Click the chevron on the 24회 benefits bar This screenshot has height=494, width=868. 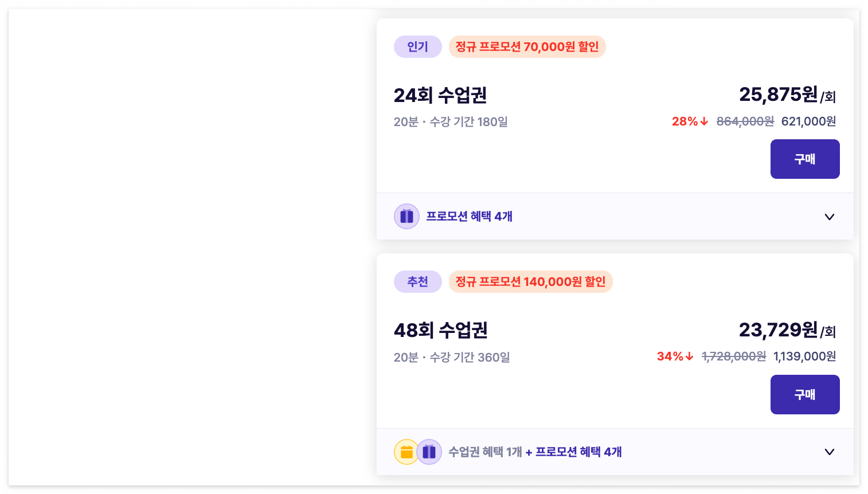pos(829,217)
